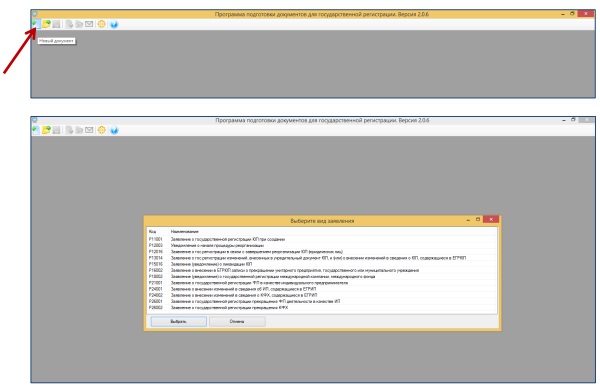Click greyed multi-page print icon in tooltip window
600x389 pixels.
pos(79,24)
